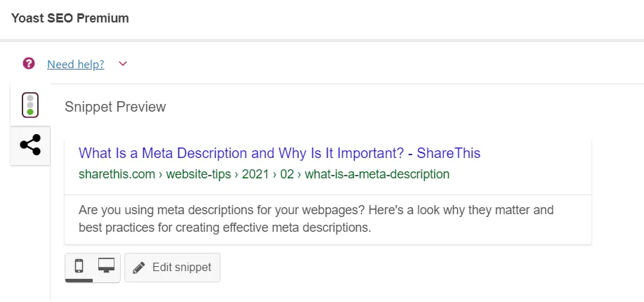The height and width of the screenshot is (302, 644).
Task: Select "website-tips" in the URL breadcrumb
Action: pyautogui.click(x=198, y=174)
